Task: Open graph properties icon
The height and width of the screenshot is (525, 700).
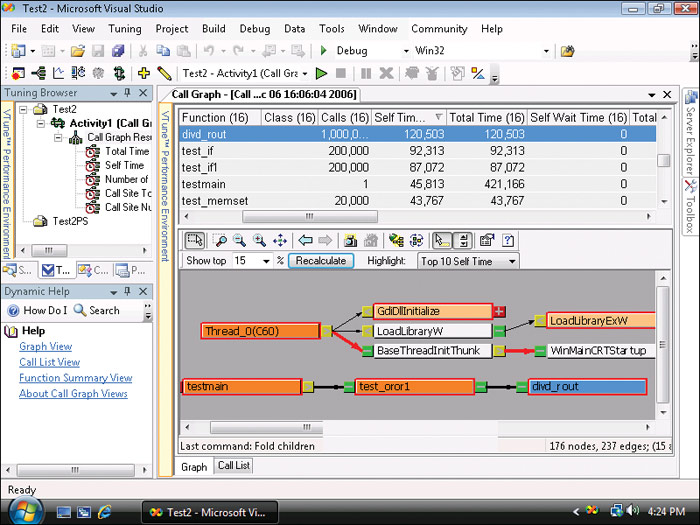Action: pos(487,241)
